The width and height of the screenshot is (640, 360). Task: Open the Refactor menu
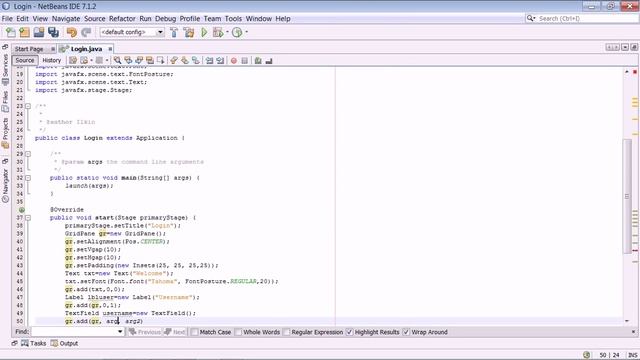pyautogui.click(x=122, y=19)
